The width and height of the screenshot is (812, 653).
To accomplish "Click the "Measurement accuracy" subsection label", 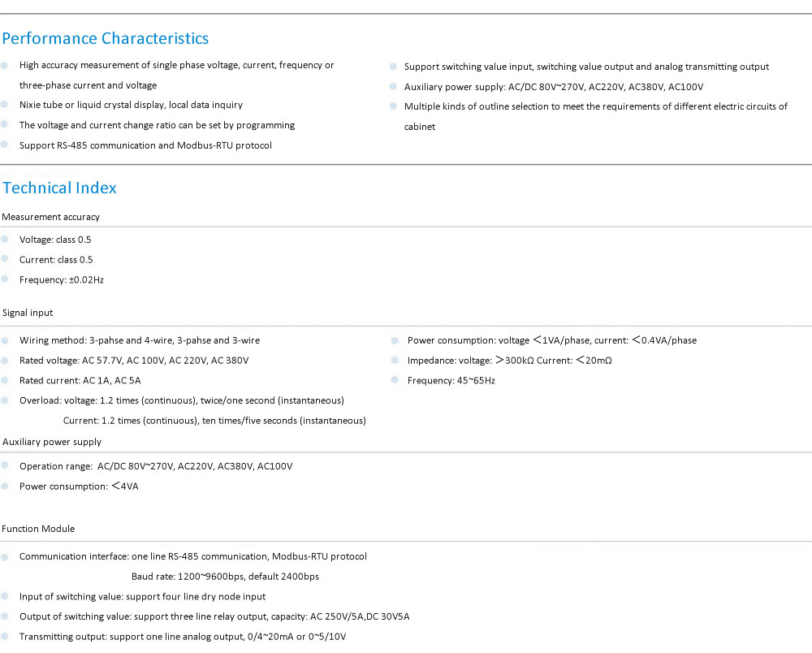I will tap(51, 217).
